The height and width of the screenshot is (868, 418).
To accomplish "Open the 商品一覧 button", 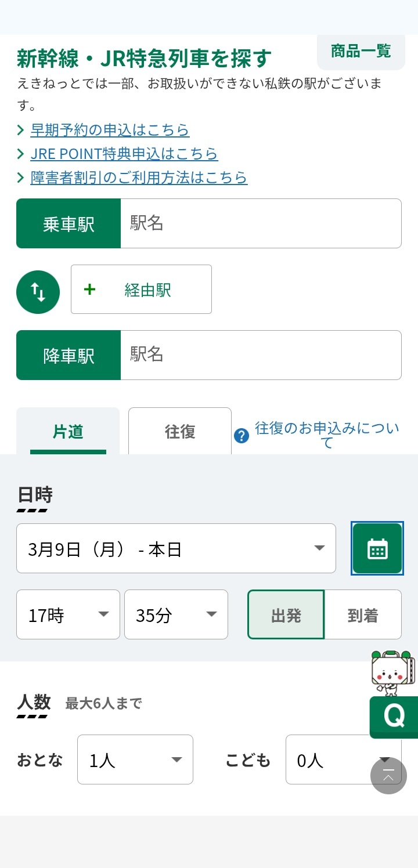I will pos(361,51).
